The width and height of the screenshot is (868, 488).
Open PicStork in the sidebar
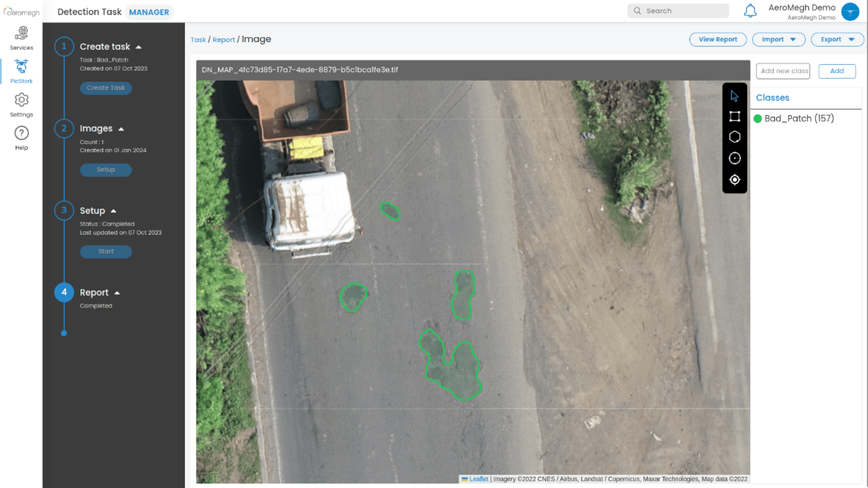pos(21,71)
